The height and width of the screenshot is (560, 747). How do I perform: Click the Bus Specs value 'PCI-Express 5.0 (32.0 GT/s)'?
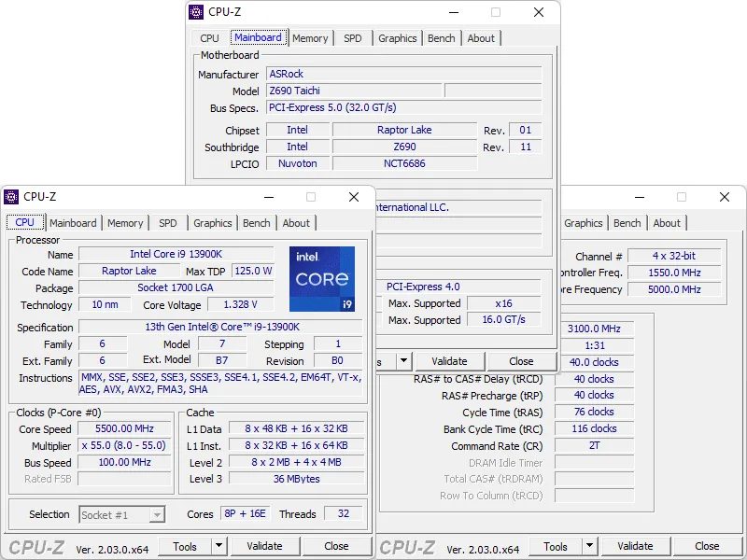404,107
